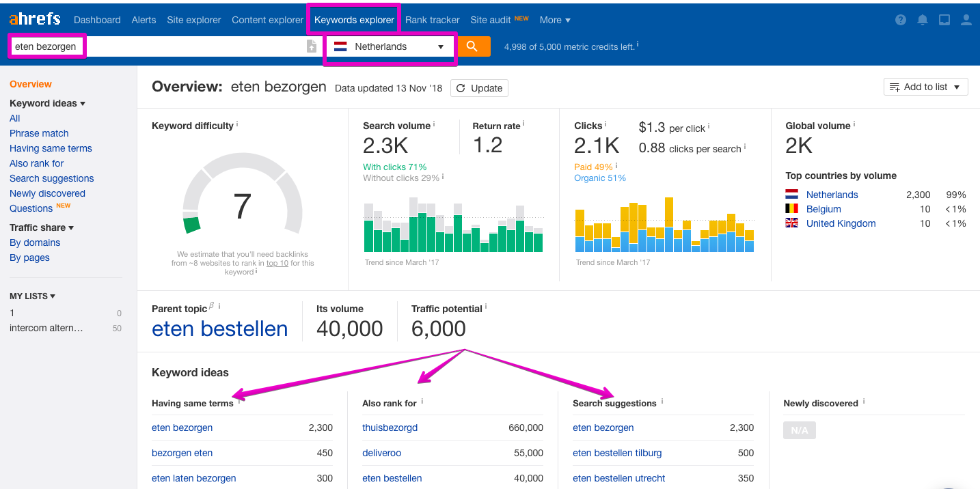This screenshot has height=489, width=980.
Task: Collapse the Keyword ideas sidebar section
Action: 47,103
